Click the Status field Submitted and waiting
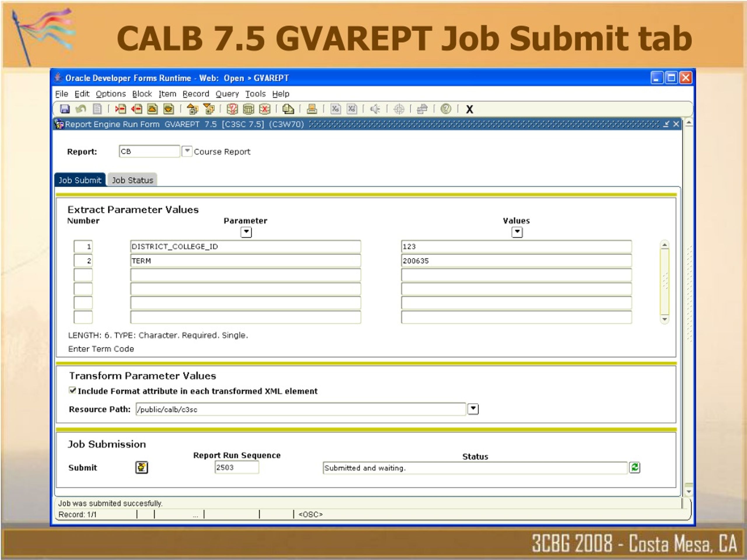 click(475, 468)
